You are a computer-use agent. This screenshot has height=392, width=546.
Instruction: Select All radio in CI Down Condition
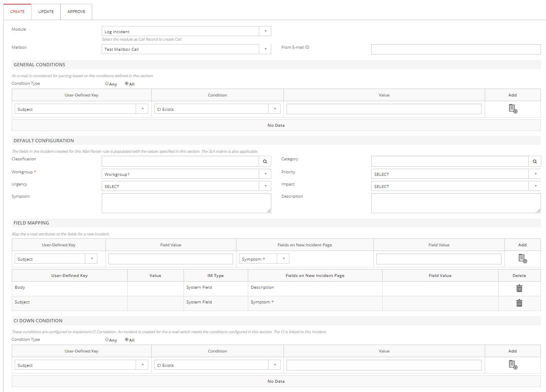(126, 340)
